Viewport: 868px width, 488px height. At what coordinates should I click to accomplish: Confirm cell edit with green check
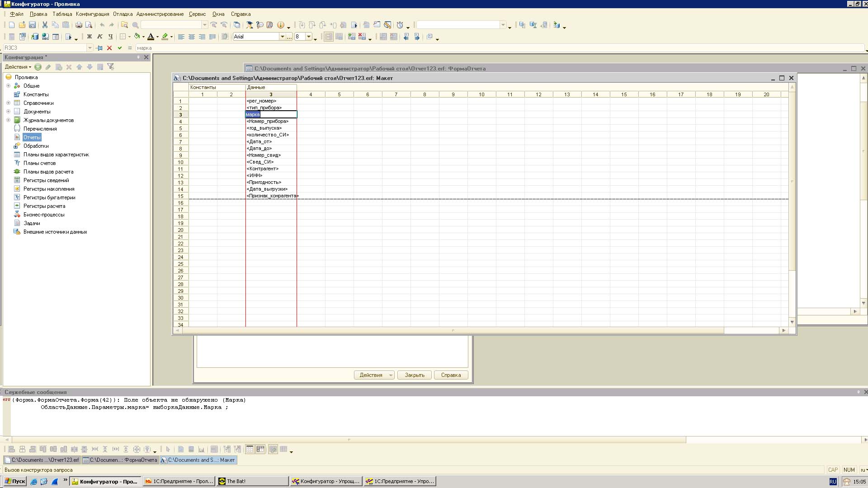pyautogui.click(x=120, y=48)
